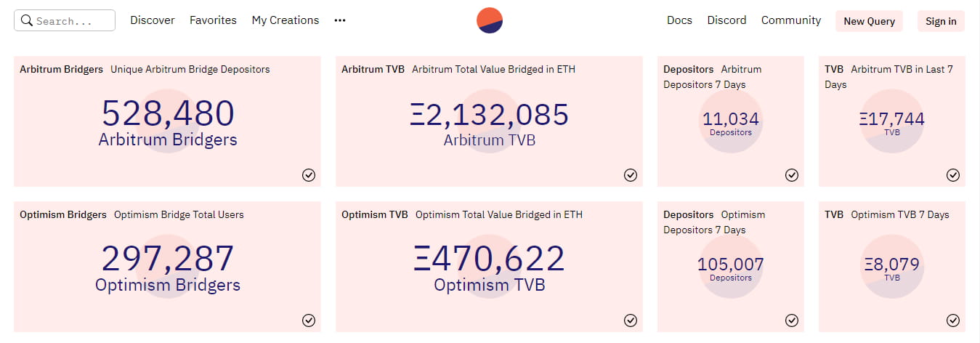Click checkmark on Optimism Depositors 7 Days card
This screenshot has height=343, width=980.
[792, 320]
